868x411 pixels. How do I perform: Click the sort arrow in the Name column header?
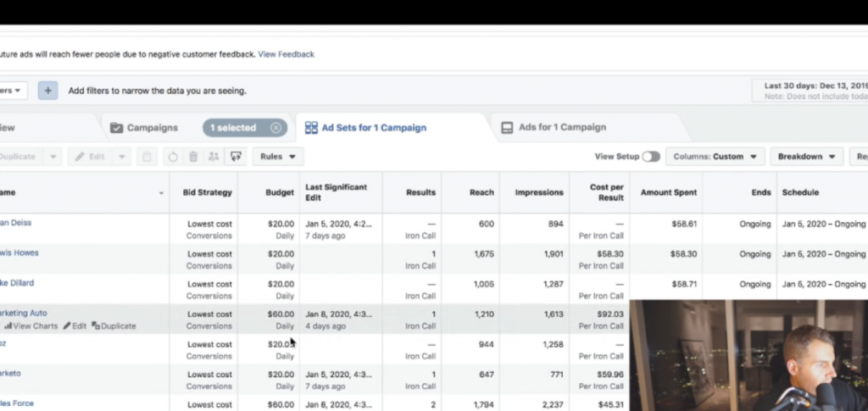[x=161, y=193]
